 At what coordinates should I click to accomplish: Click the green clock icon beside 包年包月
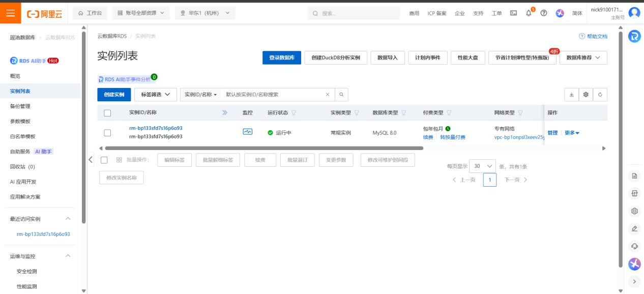[x=448, y=129]
